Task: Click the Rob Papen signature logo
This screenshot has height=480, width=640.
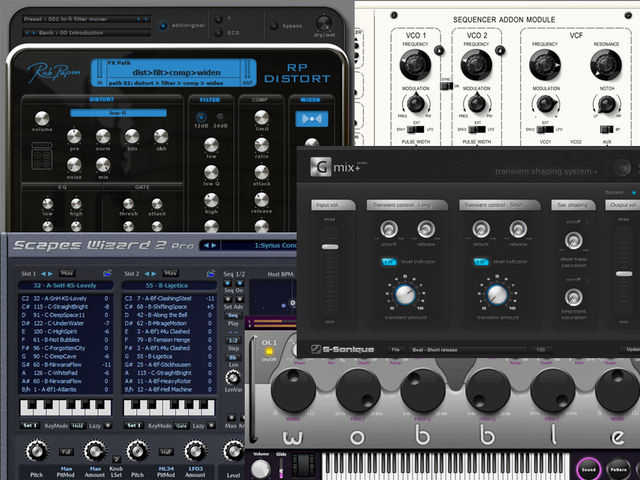Action: pyautogui.click(x=53, y=73)
